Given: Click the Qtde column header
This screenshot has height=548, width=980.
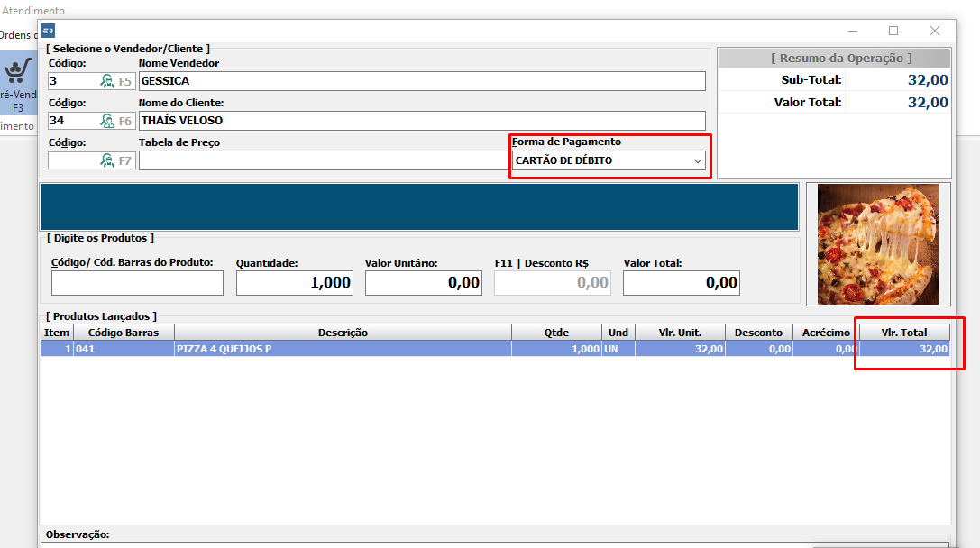Looking at the screenshot, I should [556, 333].
